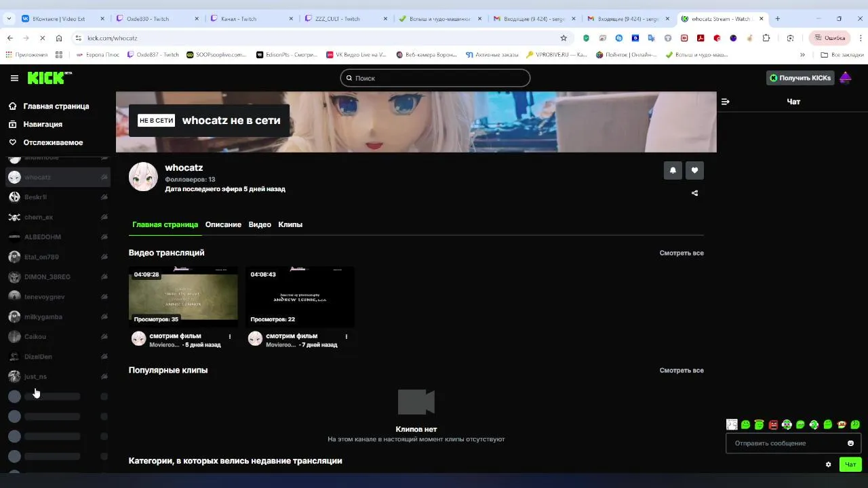868x488 pixels.
Task: Click the Получить KICKs button
Action: (x=800, y=78)
